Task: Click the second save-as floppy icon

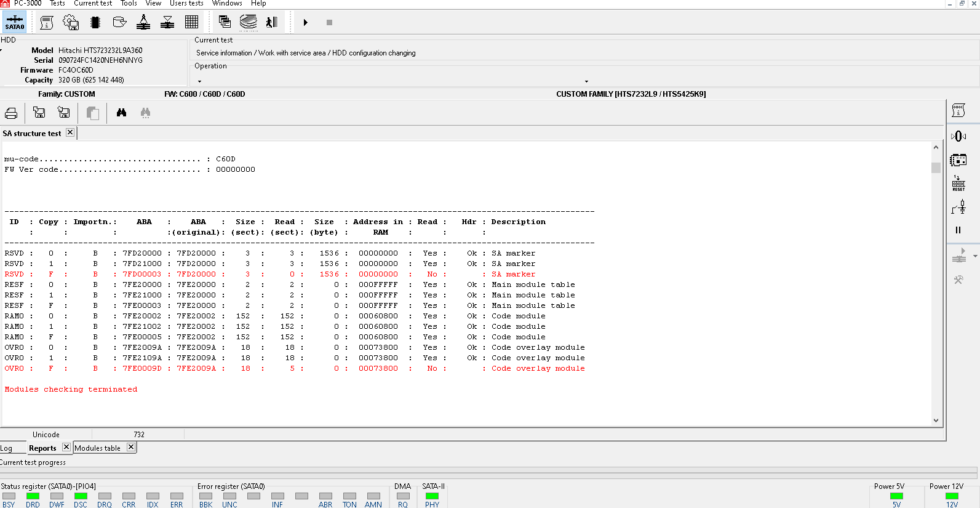Action: pos(63,112)
